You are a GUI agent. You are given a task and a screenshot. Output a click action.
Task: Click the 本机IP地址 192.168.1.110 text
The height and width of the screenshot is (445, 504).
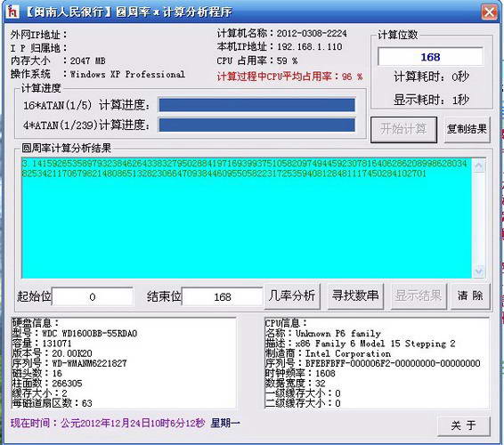[x=280, y=46]
